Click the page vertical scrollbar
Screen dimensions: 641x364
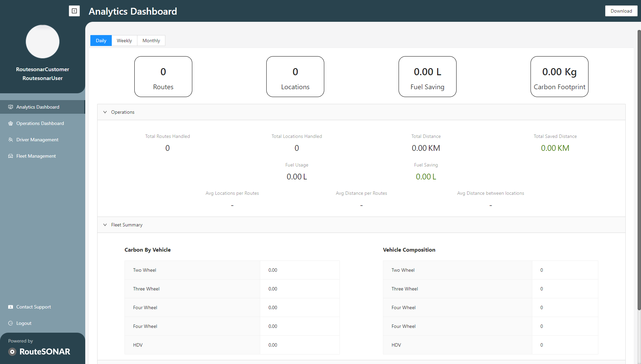pos(639,170)
